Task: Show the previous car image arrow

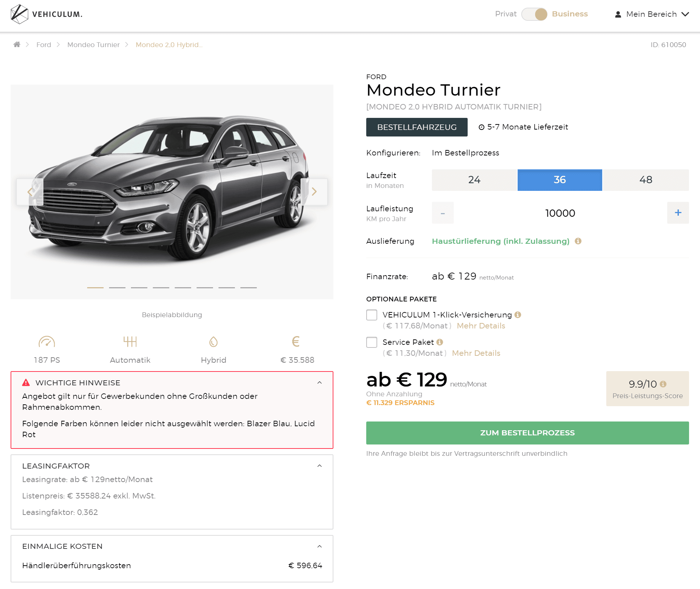Action: (x=30, y=192)
